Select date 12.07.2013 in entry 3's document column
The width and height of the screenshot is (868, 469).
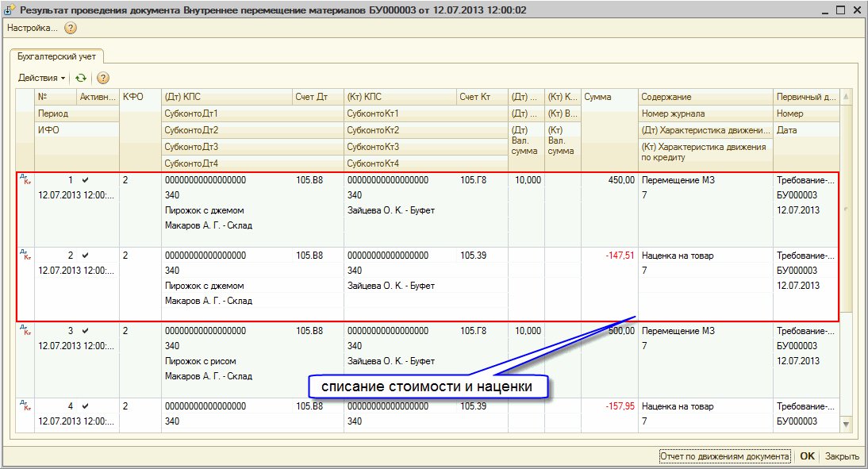pyautogui.click(x=797, y=360)
